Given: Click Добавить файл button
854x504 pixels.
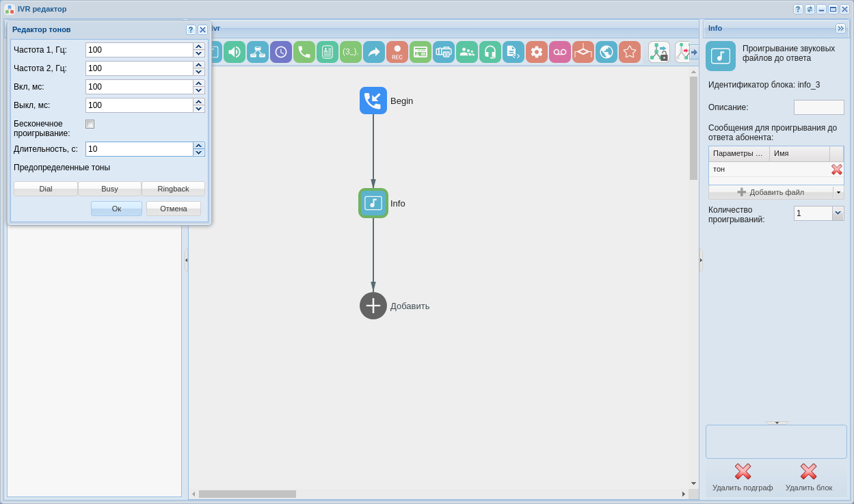Looking at the screenshot, I should tap(771, 192).
